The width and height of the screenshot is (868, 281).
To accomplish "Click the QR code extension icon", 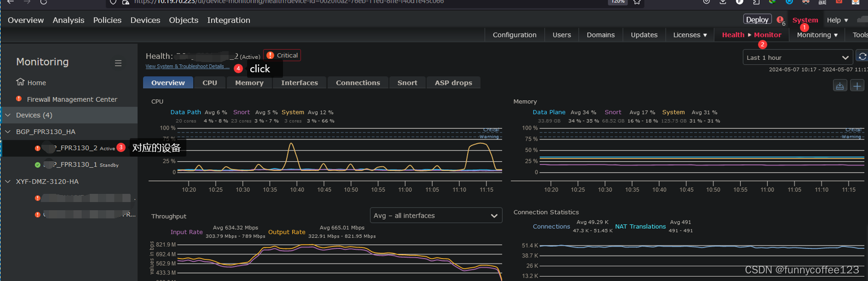I will coord(822,2).
